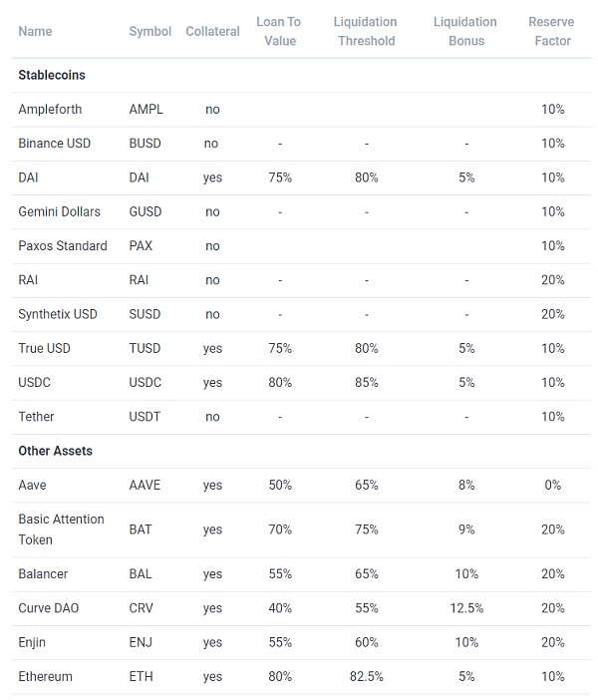Click the Loan To Value header
This screenshot has width=598, height=700.
[280, 31]
